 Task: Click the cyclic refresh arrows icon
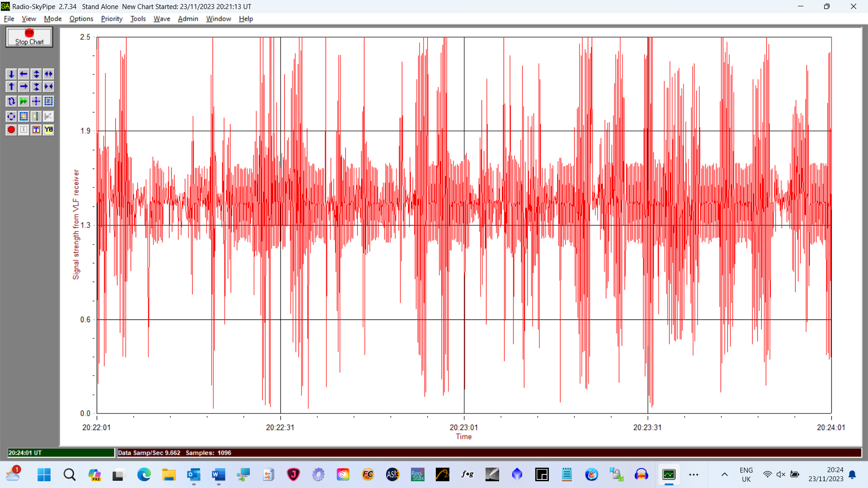tap(11, 101)
